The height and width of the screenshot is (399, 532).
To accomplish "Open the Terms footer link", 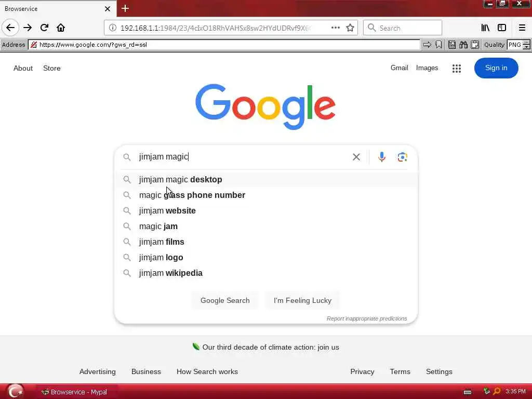I will coord(400,371).
